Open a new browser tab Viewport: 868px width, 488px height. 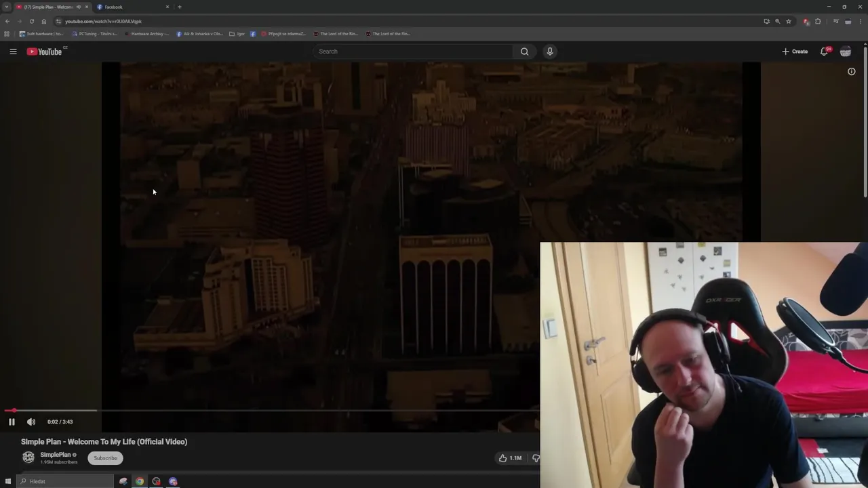pyautogui.click(x=179, y=7)
